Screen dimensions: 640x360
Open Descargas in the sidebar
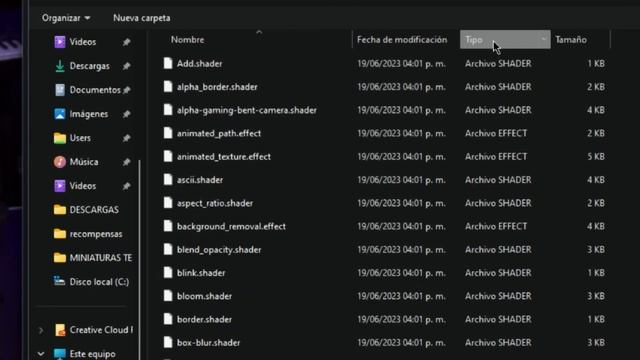click(89, 66)
